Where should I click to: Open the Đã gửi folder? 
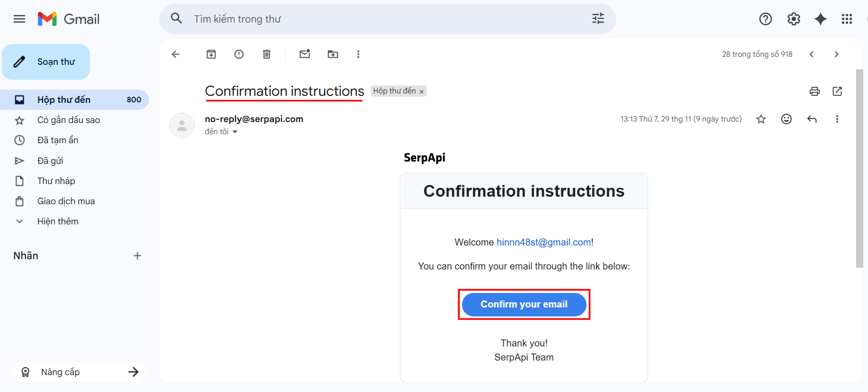pyautogui.click(x=50, y=161)
